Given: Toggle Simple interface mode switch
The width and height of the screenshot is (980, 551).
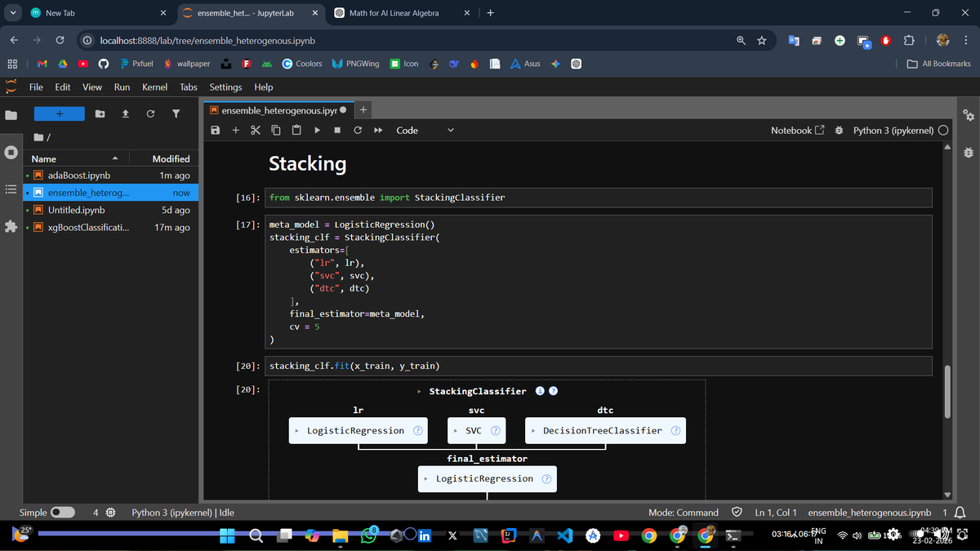Looking at the screenshot, I should point(63,513).
